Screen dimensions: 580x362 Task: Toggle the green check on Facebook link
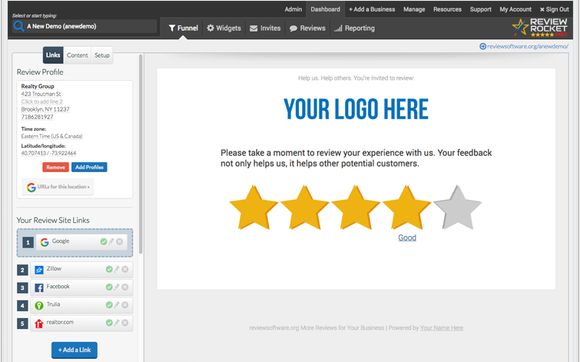pos(109,287)
